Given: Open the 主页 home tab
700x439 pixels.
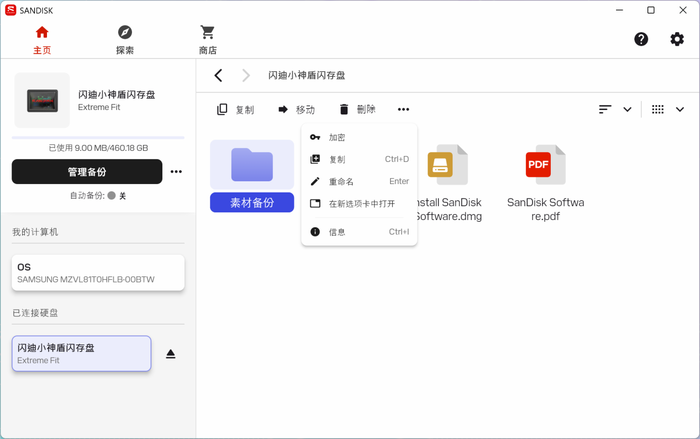Looking at the screenshot, I should 42,40.
